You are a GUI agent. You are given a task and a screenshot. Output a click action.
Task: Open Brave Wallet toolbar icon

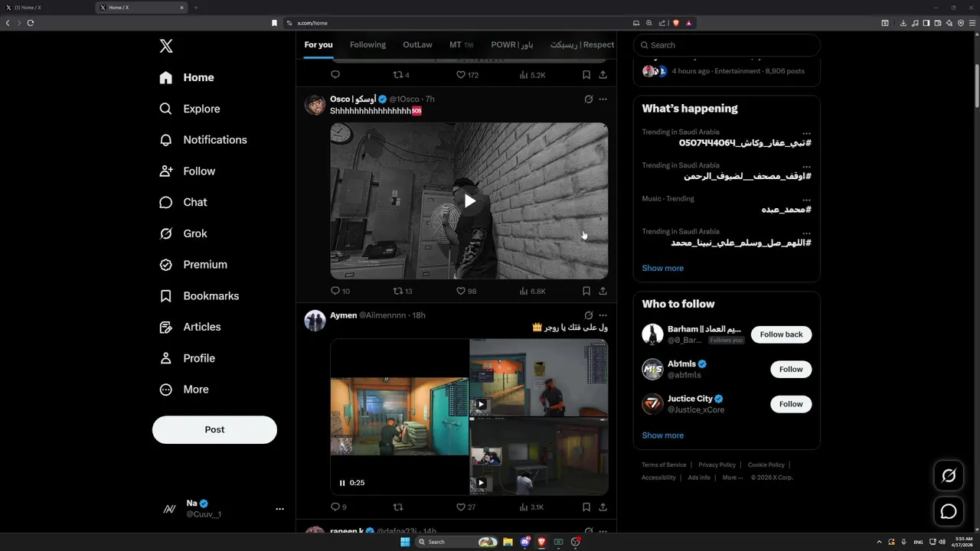pyautogui.click(x=938, y=23)
